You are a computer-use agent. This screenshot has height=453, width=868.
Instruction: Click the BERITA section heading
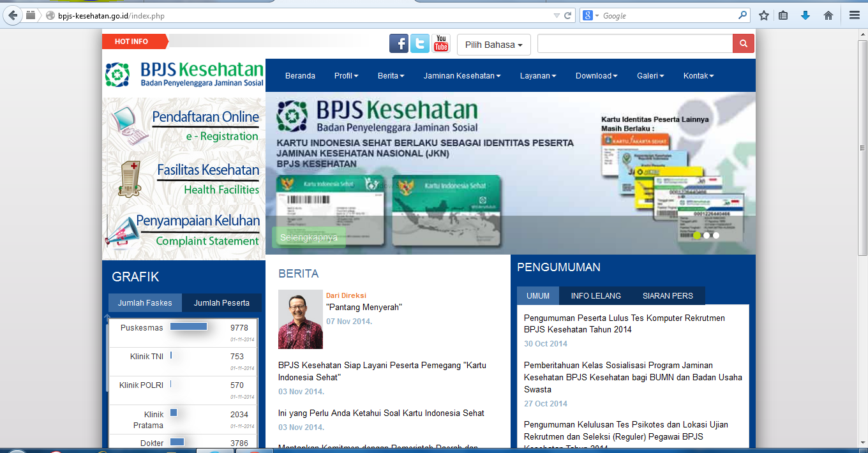tap(298, 274)
